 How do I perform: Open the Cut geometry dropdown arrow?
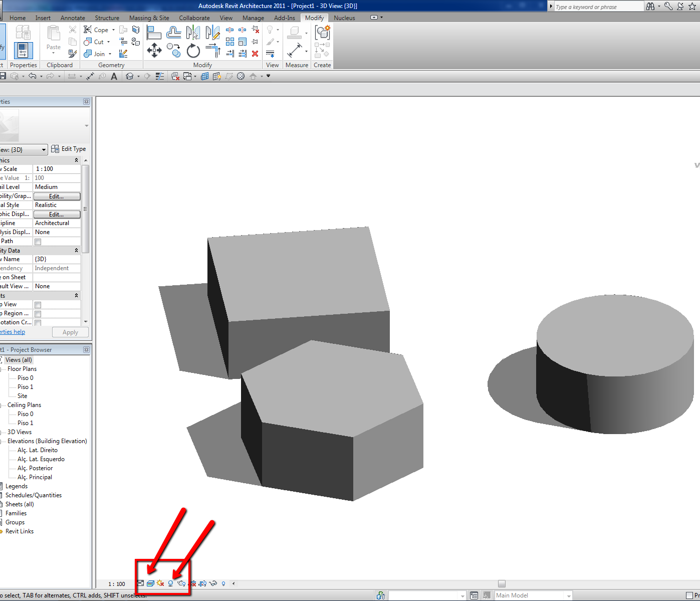(x=108, y=42)
